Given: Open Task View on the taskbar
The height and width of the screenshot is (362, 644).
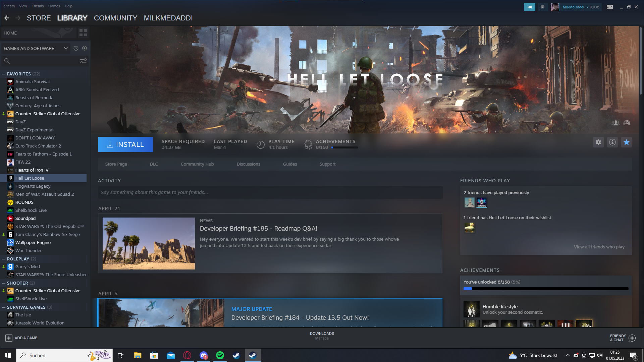Looking at the screenshot, I should tap(121, 355).
